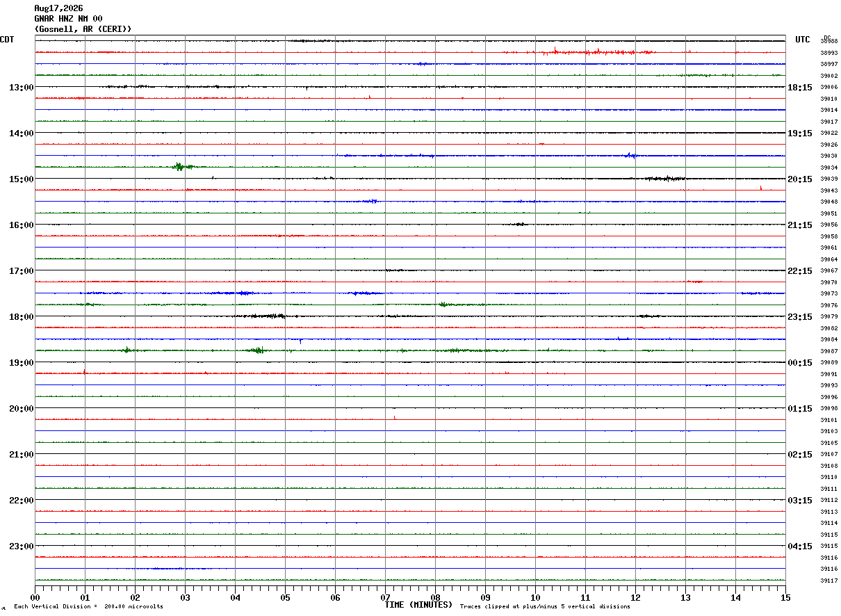Viewport: 841px width, 616px height.
Task: Click the red spike near minute 10 top trace
Action: tap(555, 49)
